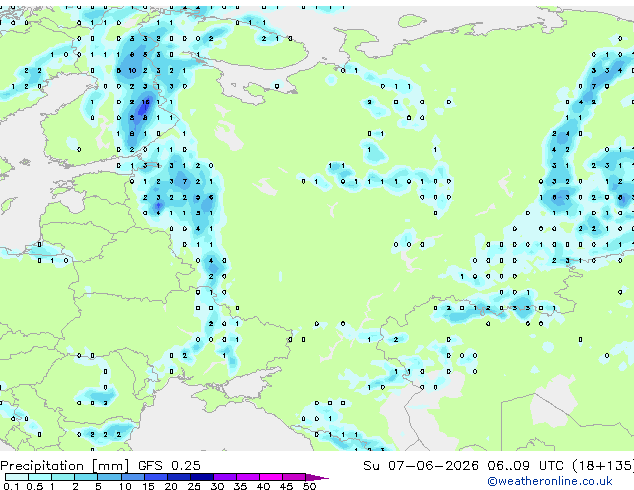Viewport: 634px width, 490px height.
Task: Click the 0.1–0.5 mm palest legend swatch
Action: coord(17,477)
